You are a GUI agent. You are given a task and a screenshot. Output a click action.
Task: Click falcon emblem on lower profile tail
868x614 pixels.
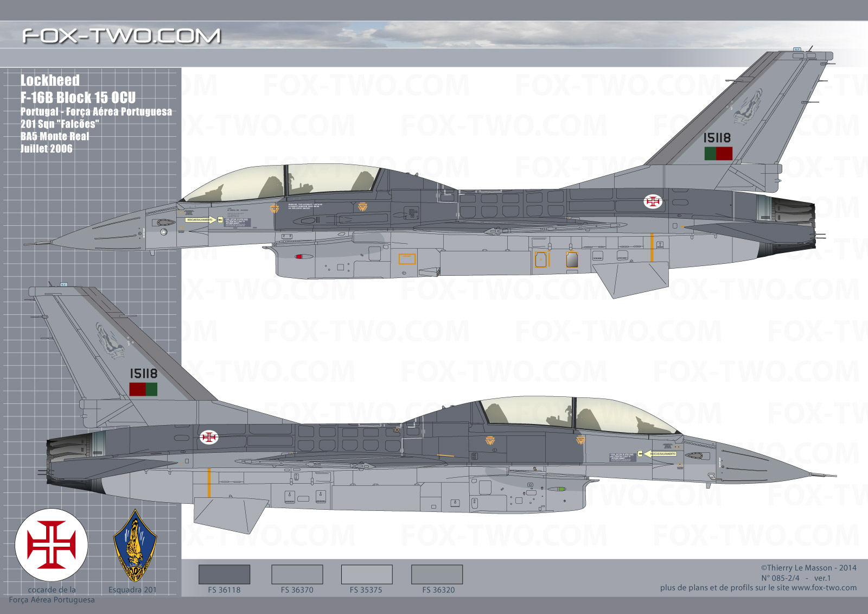coord(111,341)
